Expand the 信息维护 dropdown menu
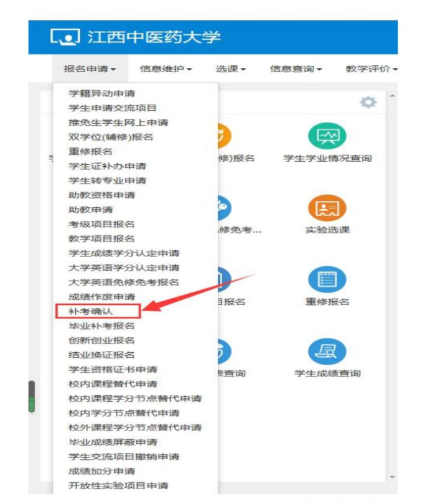The width and height of the screenshot is (435, 504). click(166, 69)
